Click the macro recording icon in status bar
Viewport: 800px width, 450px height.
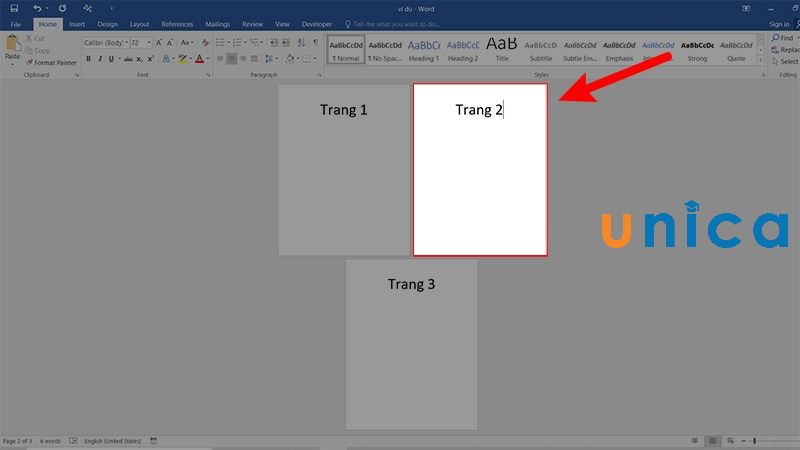tap(153, 441)
